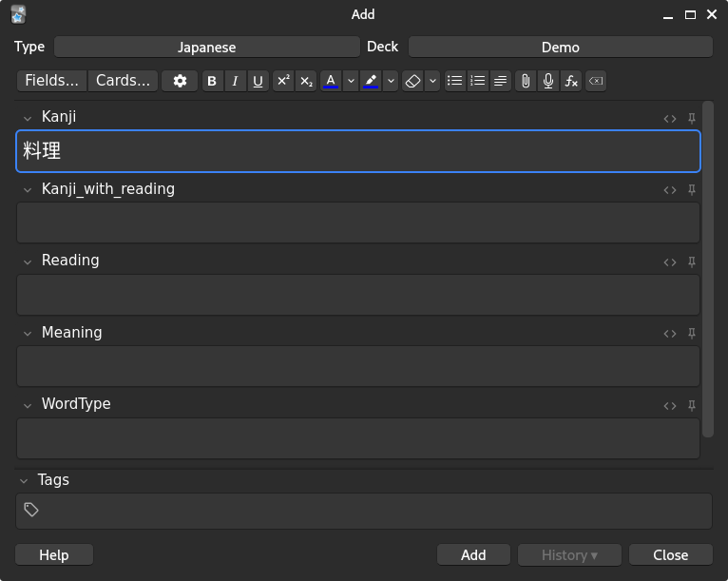This screenshot has height=581, width=728.
Task: Open the Fields... editor
Action: tap(51, 81)
